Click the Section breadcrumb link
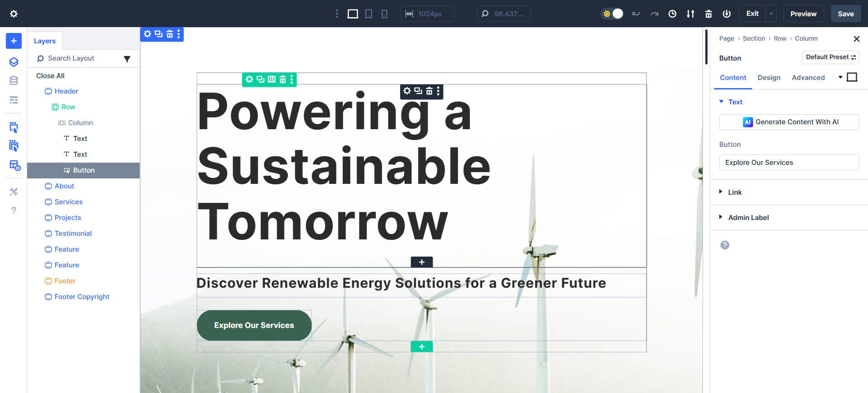Viewport: 868px width, 393px height. pyautogui.click(x=754, y=39)
